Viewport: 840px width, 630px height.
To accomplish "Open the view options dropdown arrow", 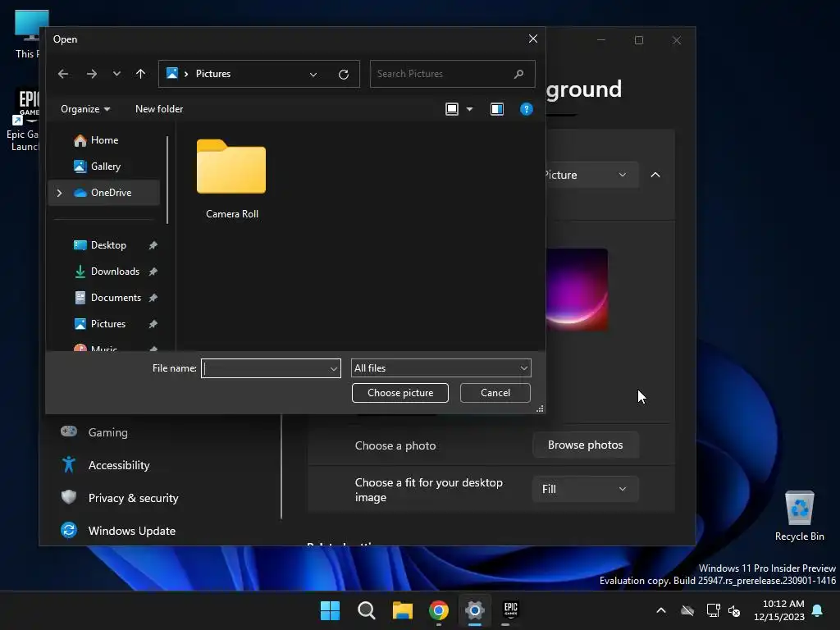I will tap(469, 109).
